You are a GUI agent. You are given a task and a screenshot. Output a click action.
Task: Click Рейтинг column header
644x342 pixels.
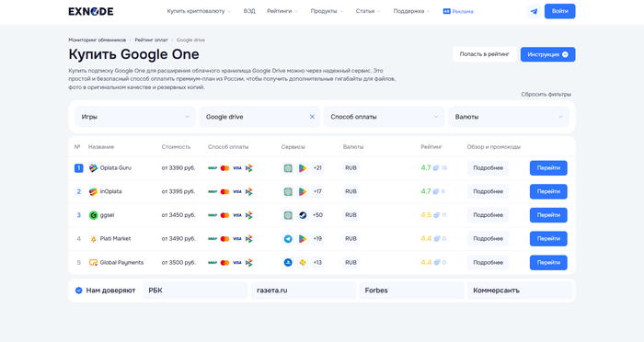[431, 147]
